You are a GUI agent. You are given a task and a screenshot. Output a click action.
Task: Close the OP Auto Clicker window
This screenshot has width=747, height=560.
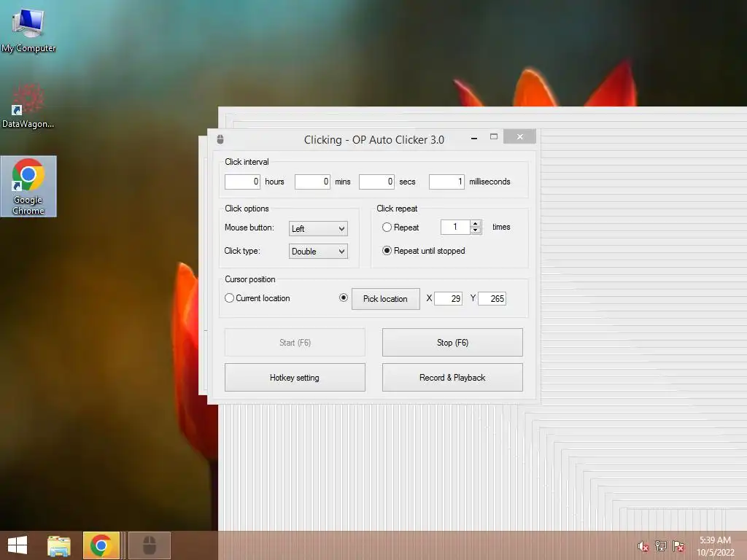point(519,136)
